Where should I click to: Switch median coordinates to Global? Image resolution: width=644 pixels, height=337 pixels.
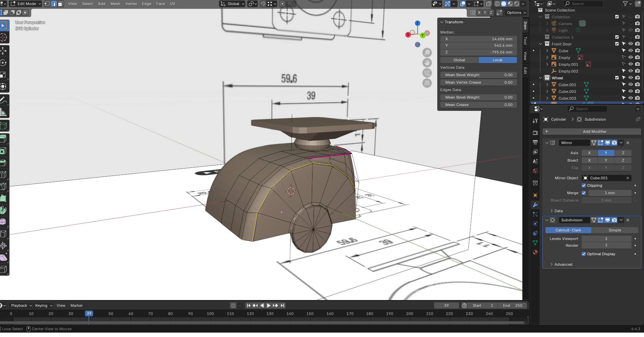(x=459, y=60)
